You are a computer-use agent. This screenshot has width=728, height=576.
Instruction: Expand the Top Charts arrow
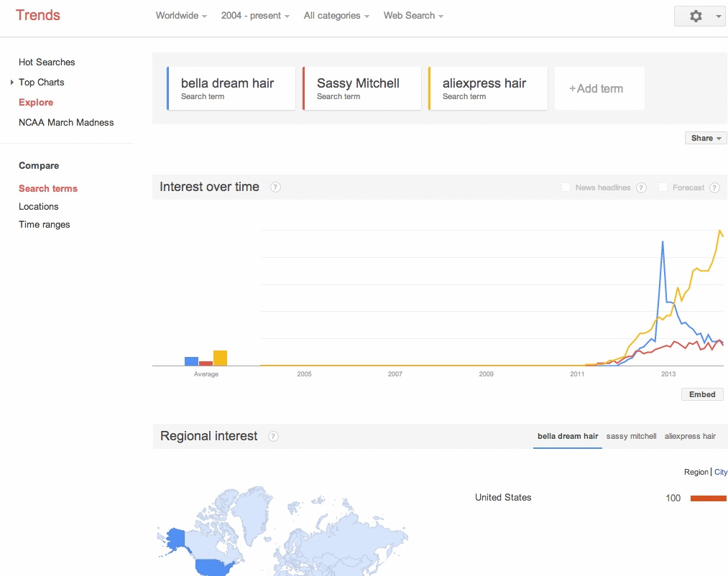(x=11, y=82)
